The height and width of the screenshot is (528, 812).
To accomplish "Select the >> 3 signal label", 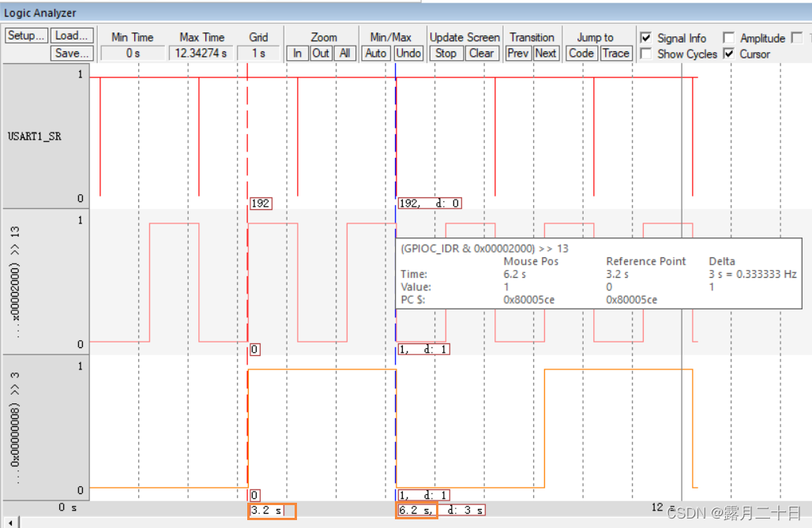I will pyautogui.click(x=15, y=428).
